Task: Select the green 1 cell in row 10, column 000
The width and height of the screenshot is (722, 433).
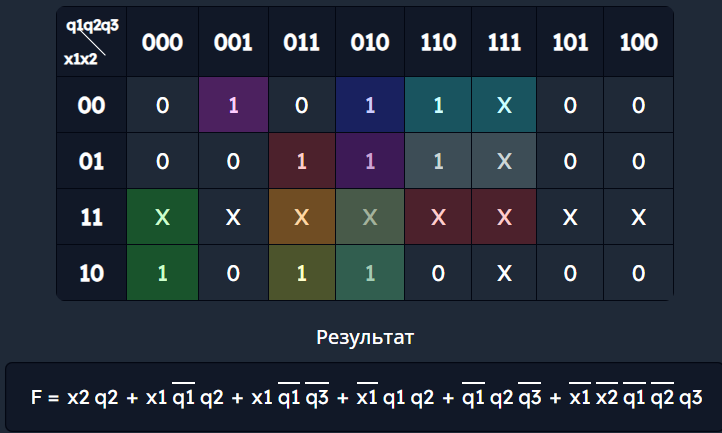Action: pyautogui.click(x=163, y=273)
